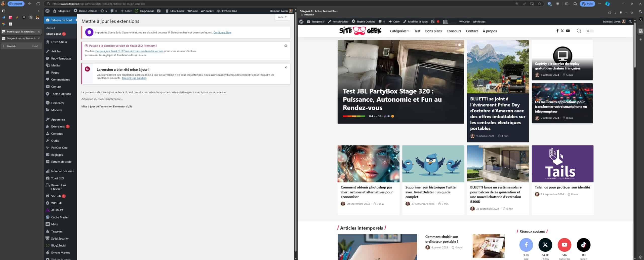Dismiss the Yoast SEO Premium notice

pos(286,46)
